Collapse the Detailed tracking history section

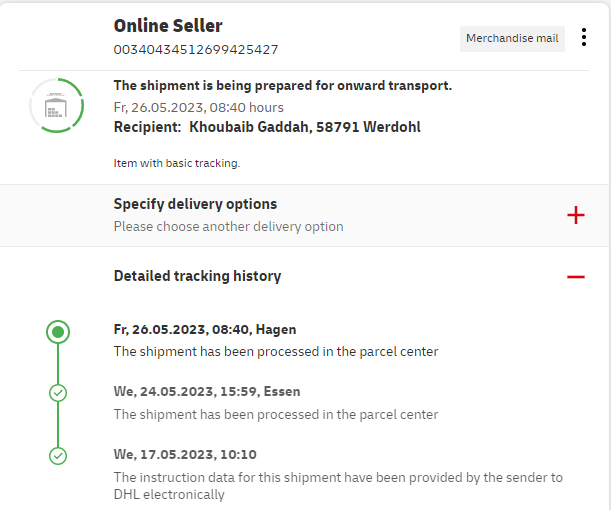(197, 276)
